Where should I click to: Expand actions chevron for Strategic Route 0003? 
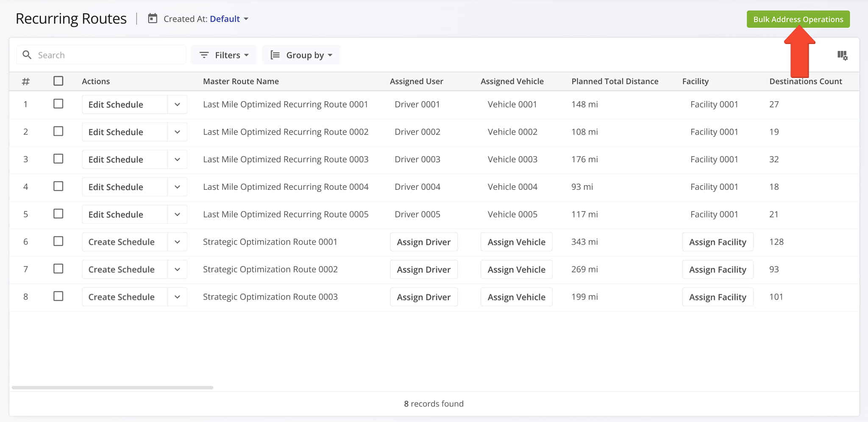pos(177,297)
